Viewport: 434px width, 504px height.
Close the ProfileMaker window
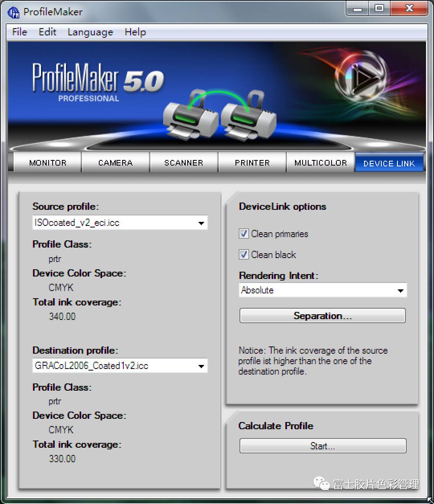coord(409,9)
